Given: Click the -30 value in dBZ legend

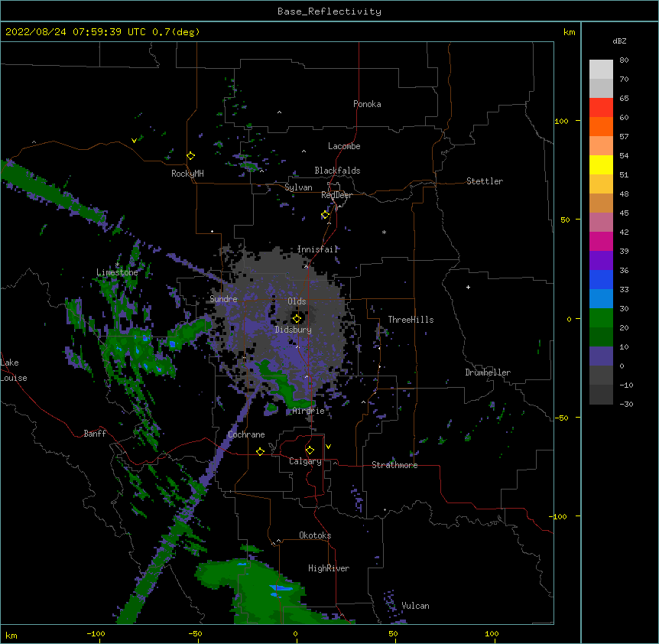Looking at the screenshot, I should (626, 405).
